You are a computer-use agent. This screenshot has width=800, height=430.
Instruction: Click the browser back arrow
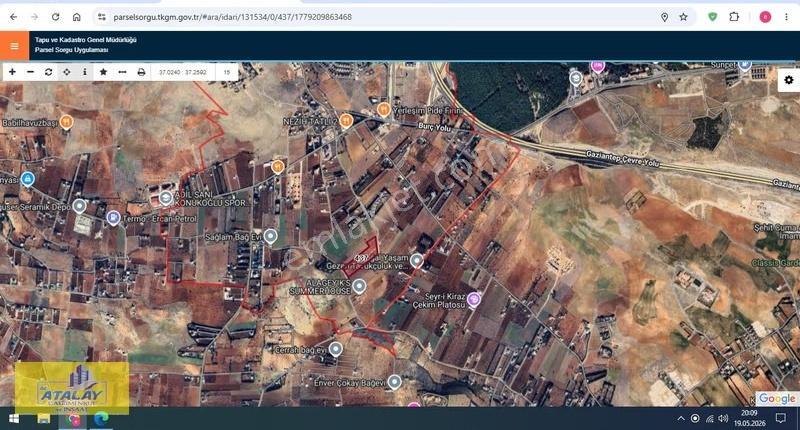(x=14, y=17)
